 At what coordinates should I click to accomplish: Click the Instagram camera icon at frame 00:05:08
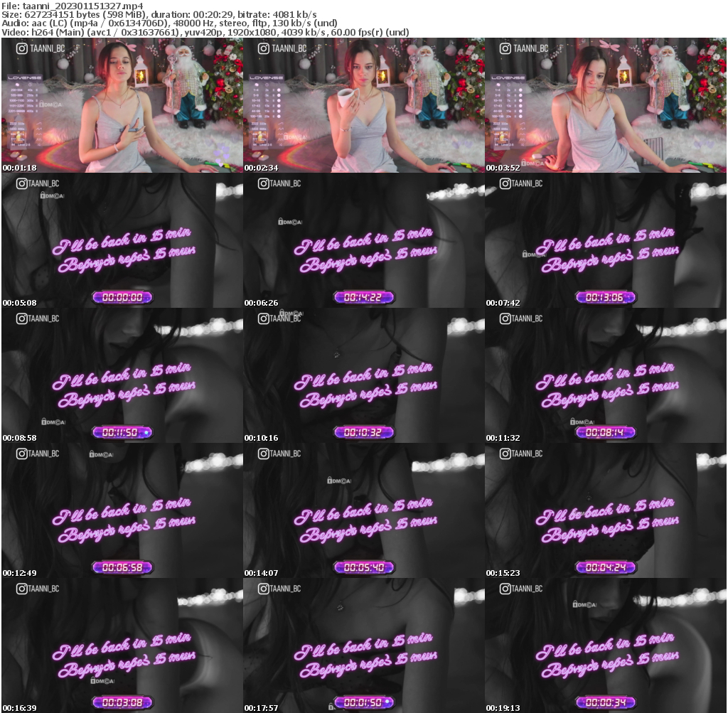(21, 183)
